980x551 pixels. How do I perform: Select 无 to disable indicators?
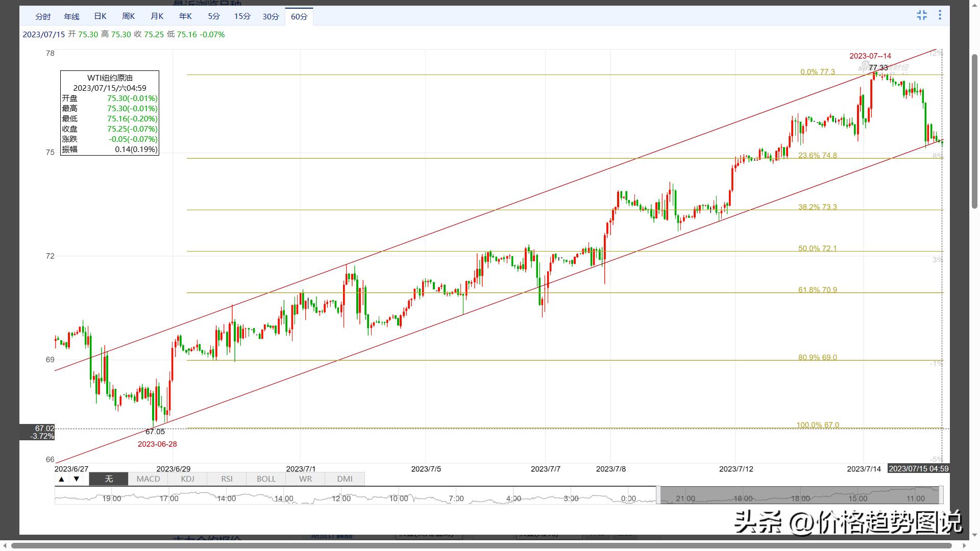pyautogui.click(x=109, y=479)
